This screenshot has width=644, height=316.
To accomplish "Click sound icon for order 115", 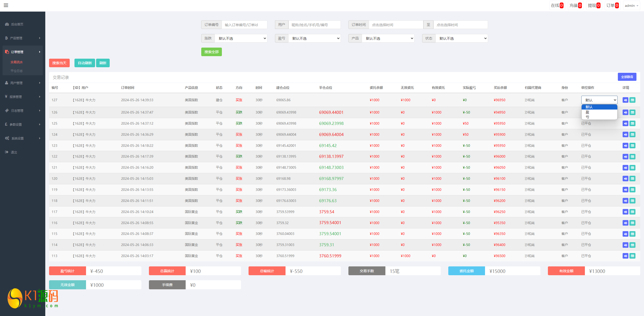I will click(625, 234).
